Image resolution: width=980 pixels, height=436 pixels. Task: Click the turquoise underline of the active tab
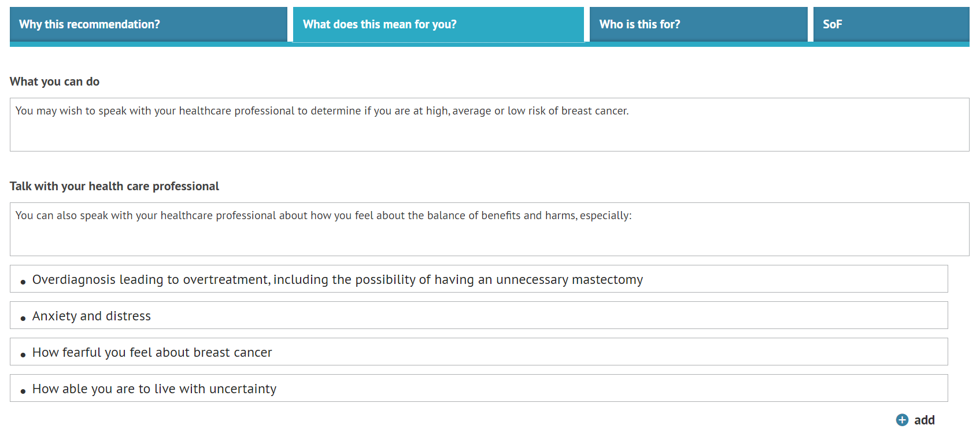click(x=438, y=42)
